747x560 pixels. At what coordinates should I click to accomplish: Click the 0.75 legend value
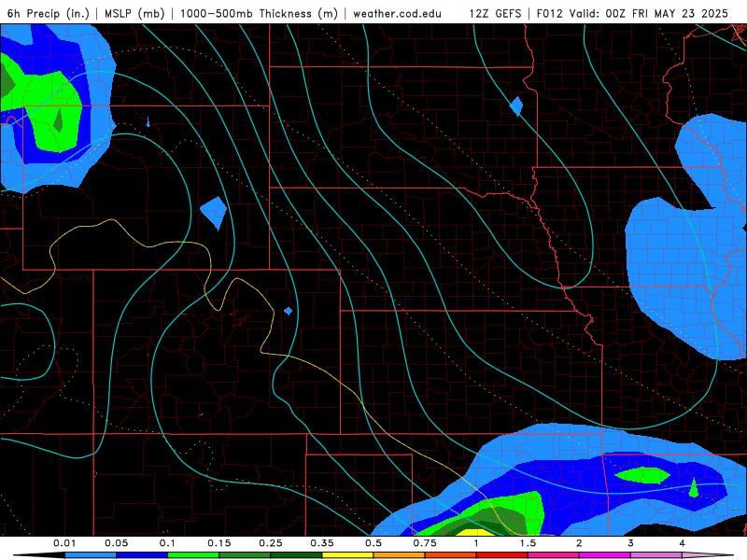coord(425,543)
